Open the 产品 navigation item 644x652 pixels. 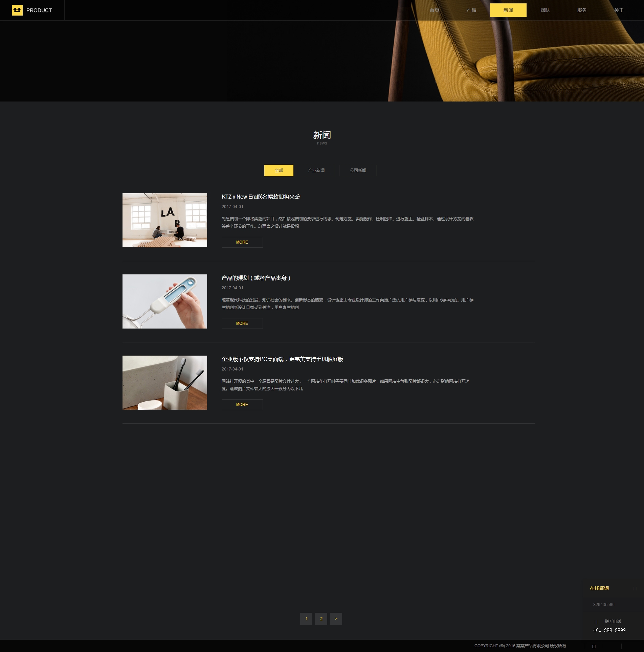pos(471,10)
